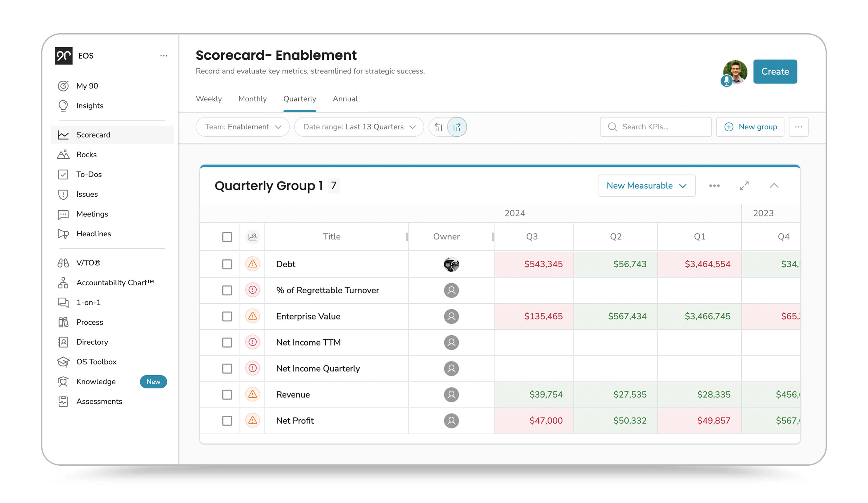868x503 pixels.
Task: Open the Date range dropdown
Action: [x=359, y=127]
